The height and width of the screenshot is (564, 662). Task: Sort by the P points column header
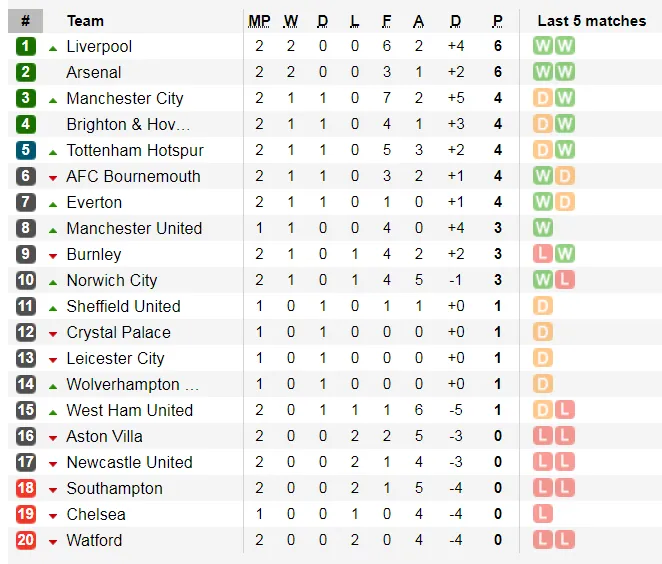497,21
